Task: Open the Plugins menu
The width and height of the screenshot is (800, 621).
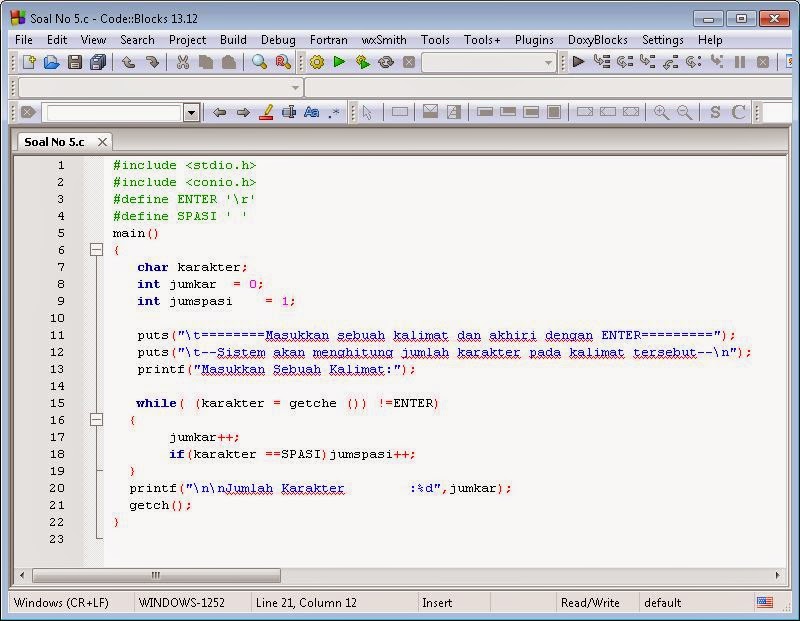Action: pos(534,40)
